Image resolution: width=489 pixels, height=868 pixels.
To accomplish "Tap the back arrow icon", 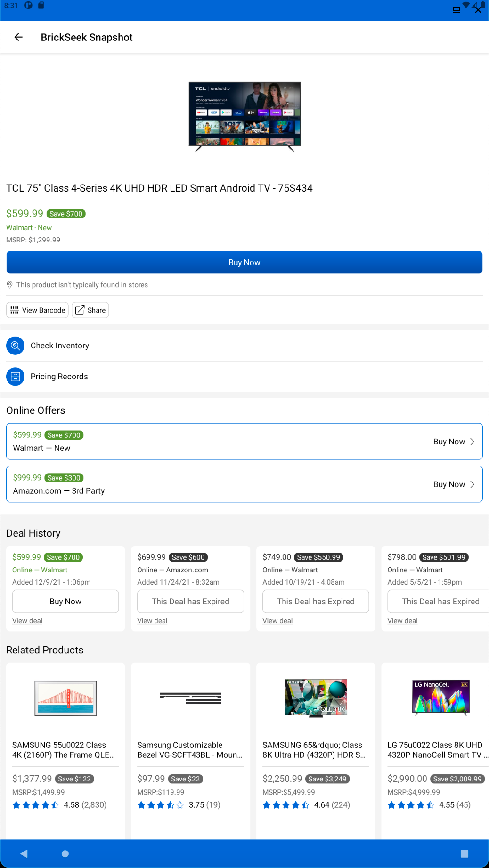I will (18, 37).
